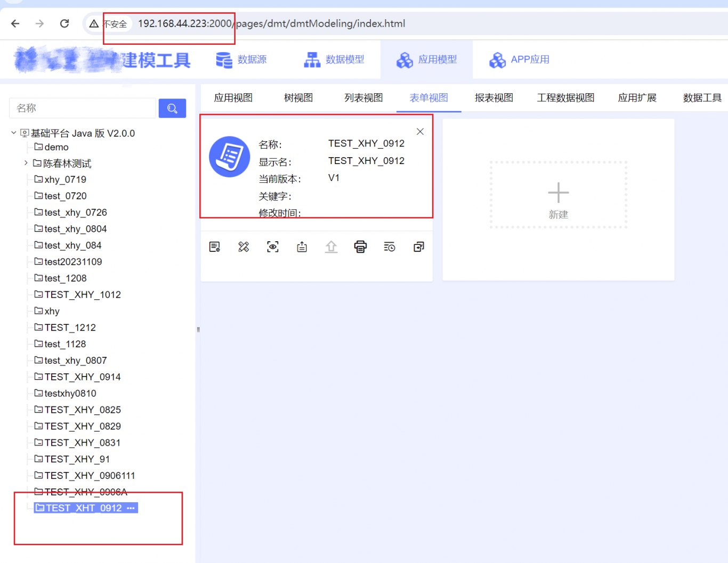Screen dimensions: 728x563
Task: Open the 数据模型 module
Action: [x=334, y=60]
